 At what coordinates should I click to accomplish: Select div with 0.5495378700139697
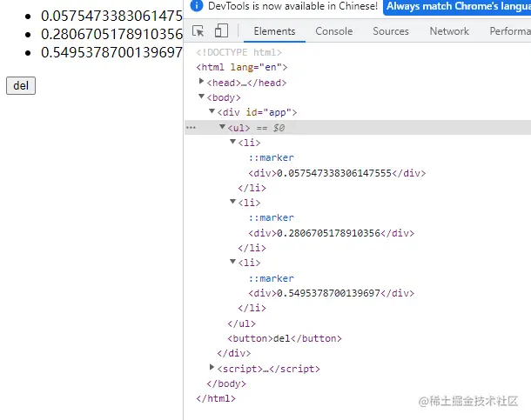pos(331,293)
